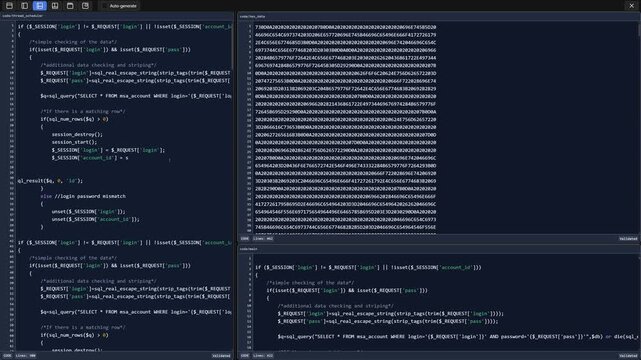Select the fourth layout icon in toolbar

[x=55, y=6]
